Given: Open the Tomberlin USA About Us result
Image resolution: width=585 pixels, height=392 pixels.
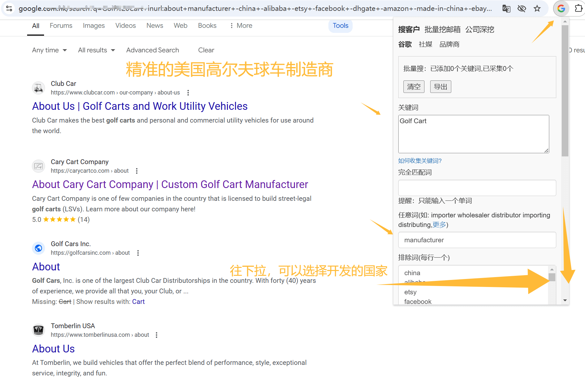Looking at the screenshot, I should click(53, 349).
